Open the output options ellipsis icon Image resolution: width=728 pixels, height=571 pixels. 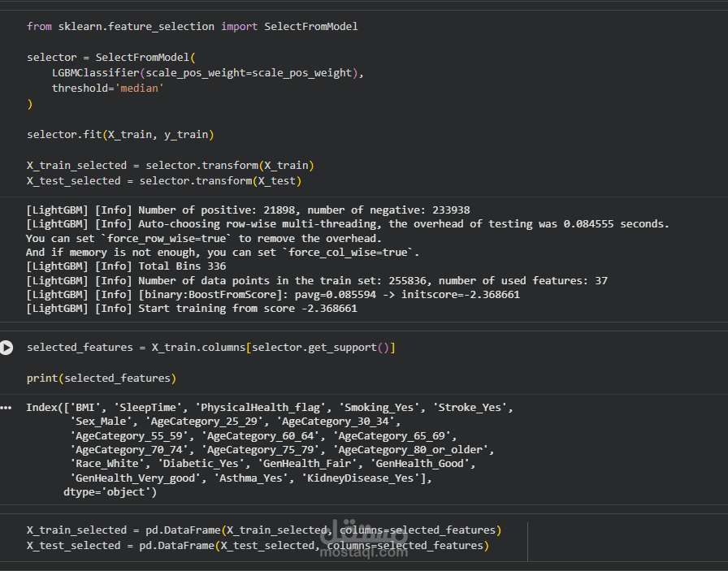coord(6,408)
